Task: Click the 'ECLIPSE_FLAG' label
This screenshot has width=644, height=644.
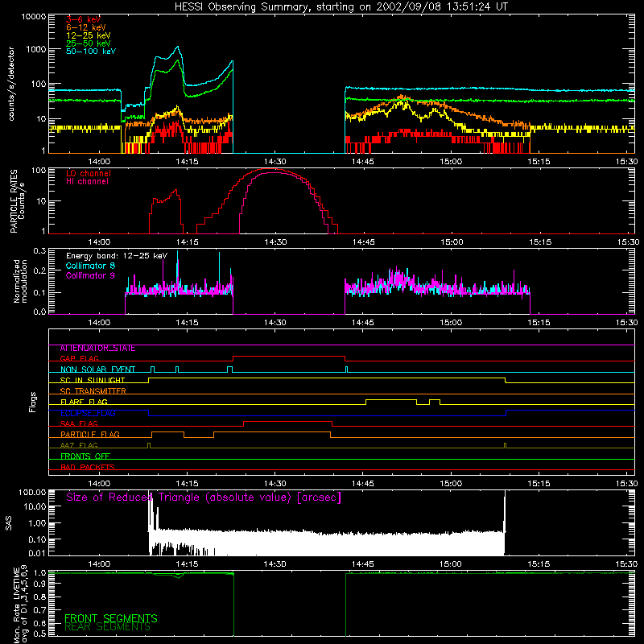Action: [x=88, y=413]
